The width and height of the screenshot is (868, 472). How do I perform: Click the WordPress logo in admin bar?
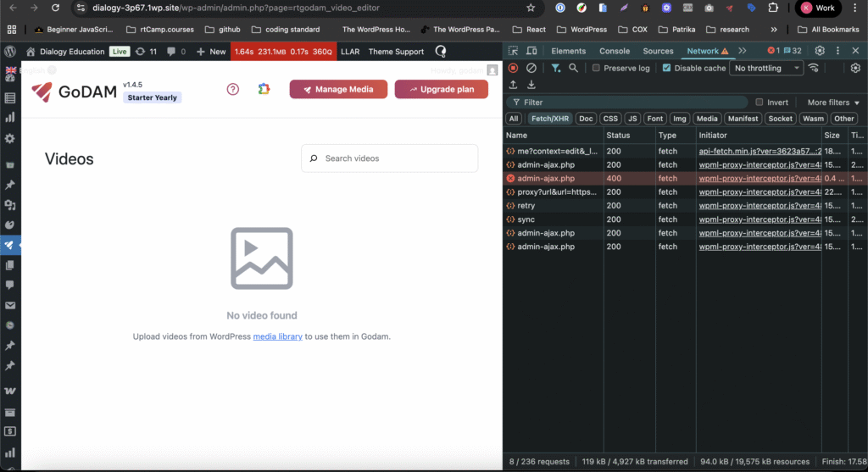click(10, 52)
